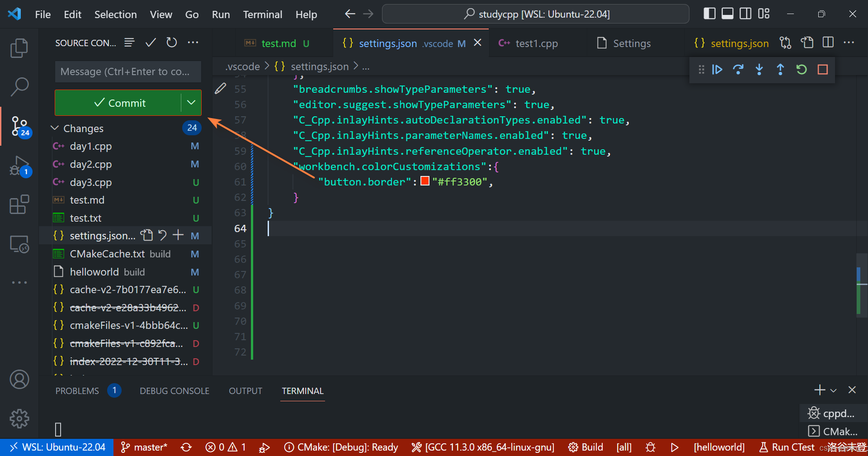The image size is (868, 456).
Task: Click master* branch in status bar
Action: pyautogui.click(x=144, y=447)
